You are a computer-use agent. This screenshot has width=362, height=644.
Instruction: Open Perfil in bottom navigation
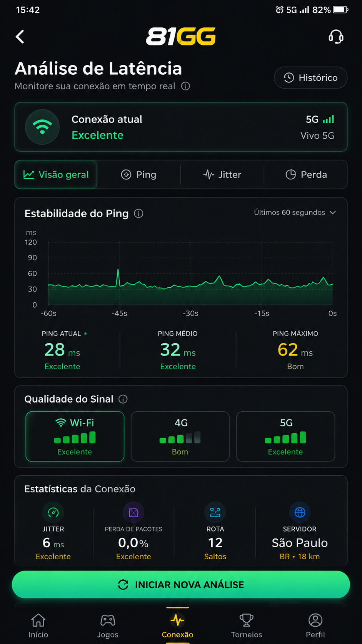click(315, 625)
